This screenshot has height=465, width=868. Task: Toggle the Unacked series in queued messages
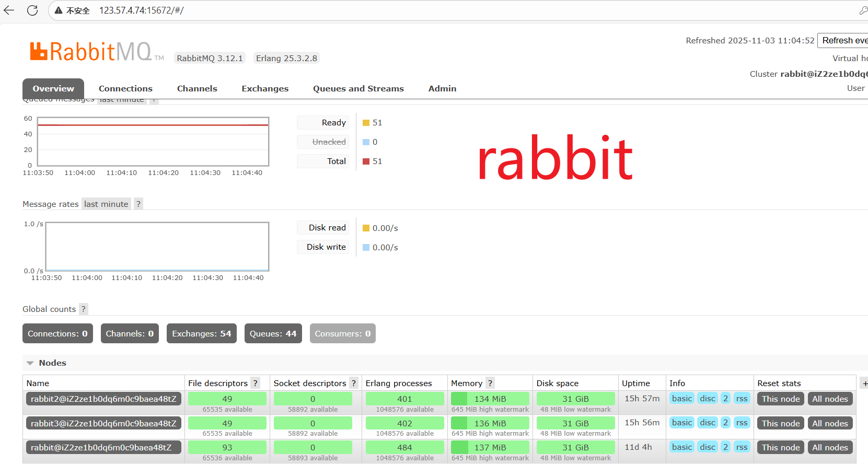point(323,142)
